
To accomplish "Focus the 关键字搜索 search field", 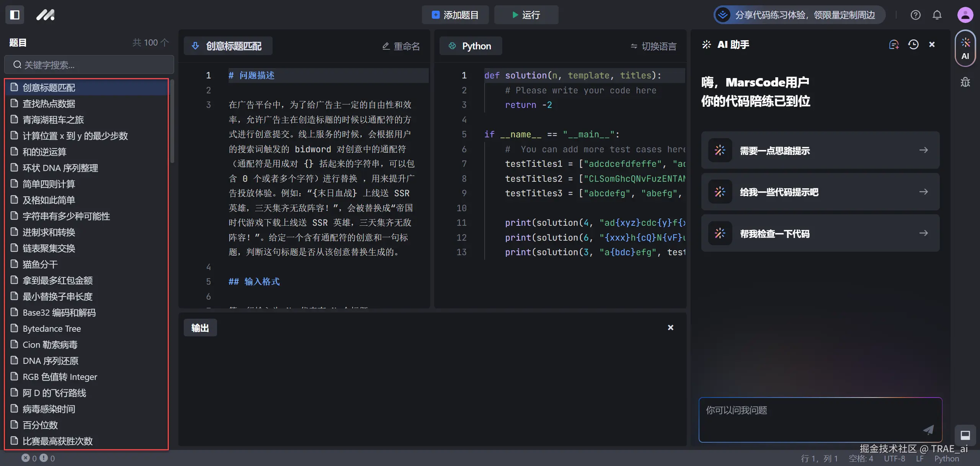I will coord(89,65).
